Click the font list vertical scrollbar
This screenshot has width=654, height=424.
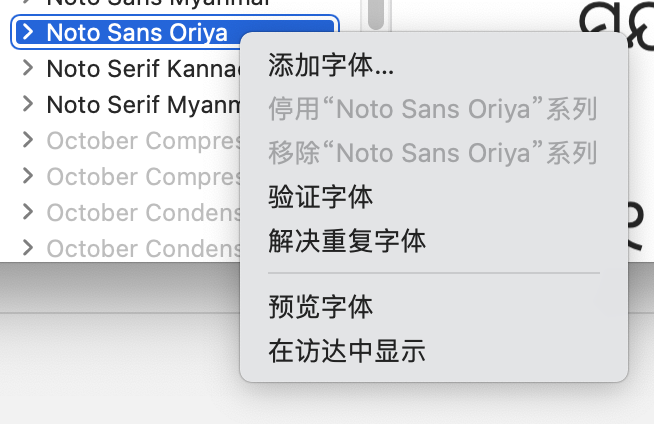376,12
